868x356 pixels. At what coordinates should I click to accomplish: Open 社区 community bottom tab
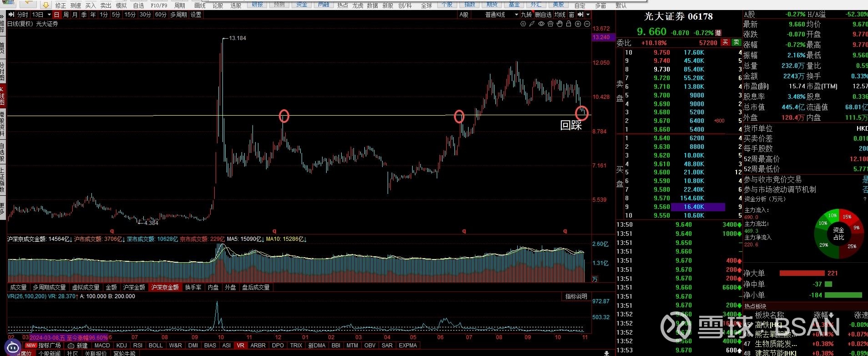coord(72,353)
